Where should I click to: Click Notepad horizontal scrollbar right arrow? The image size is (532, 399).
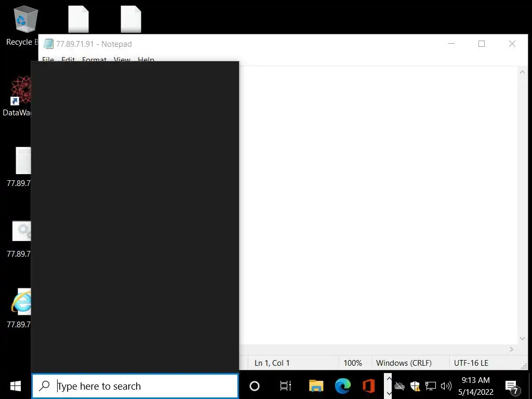coord(512,350)
